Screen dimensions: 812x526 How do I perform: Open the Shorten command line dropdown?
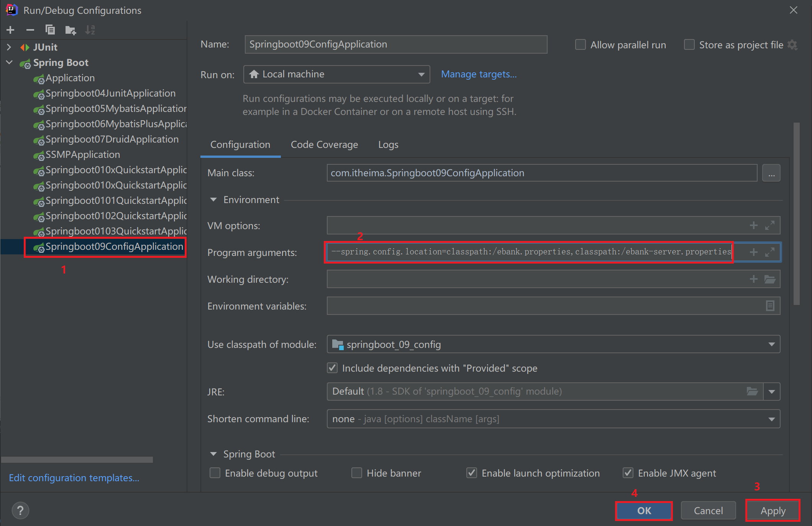(553, 419)
